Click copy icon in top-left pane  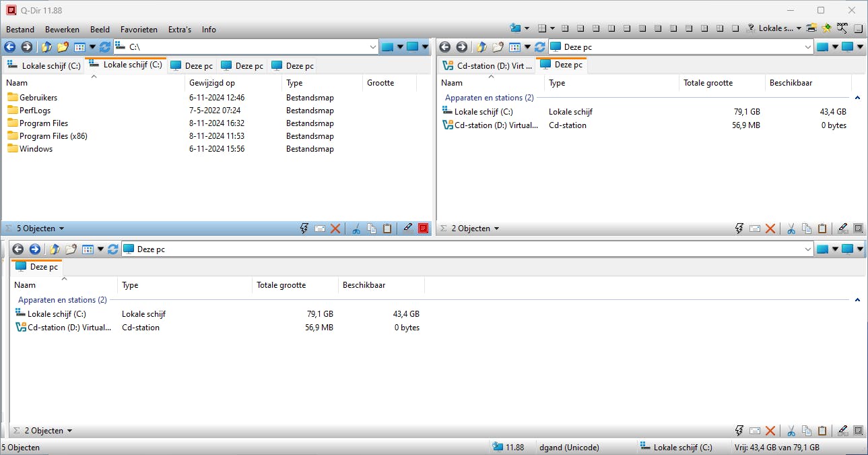pos(372,229)
